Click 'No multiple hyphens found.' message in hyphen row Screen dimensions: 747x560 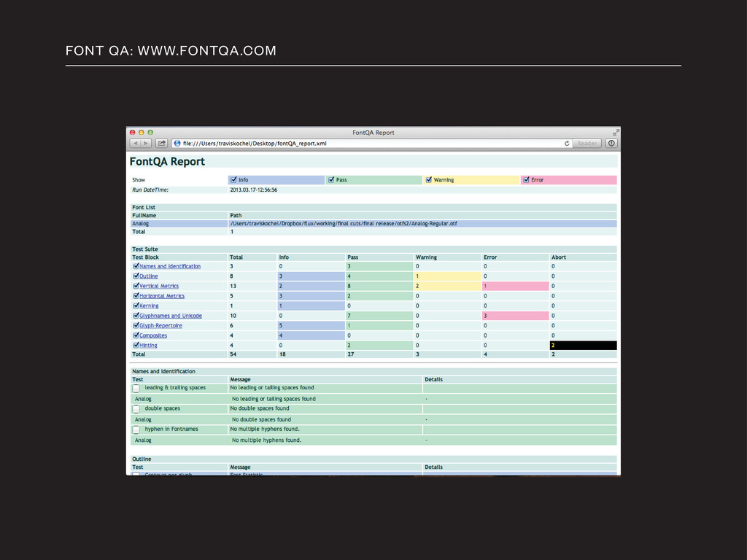coord(265,429)
